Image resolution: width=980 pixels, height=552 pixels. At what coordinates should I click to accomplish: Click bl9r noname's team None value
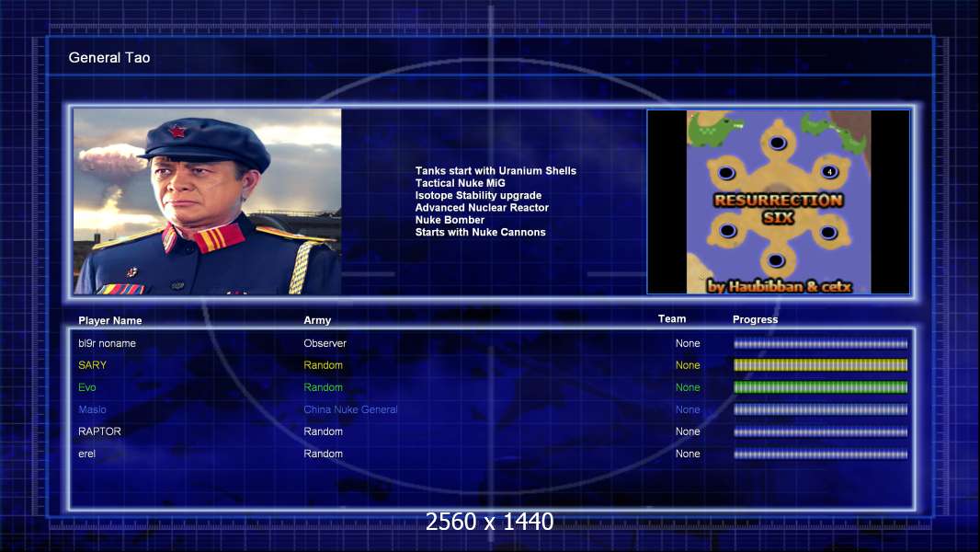click(688, 343)
